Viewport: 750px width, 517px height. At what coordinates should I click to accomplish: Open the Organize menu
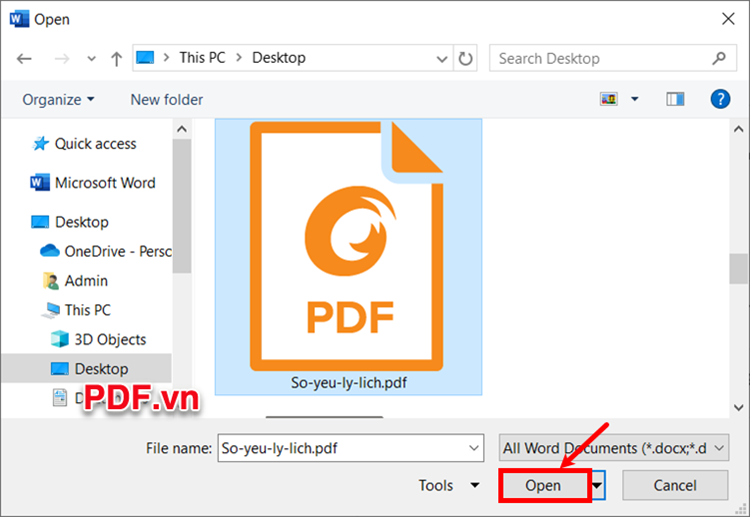(58, 99)
